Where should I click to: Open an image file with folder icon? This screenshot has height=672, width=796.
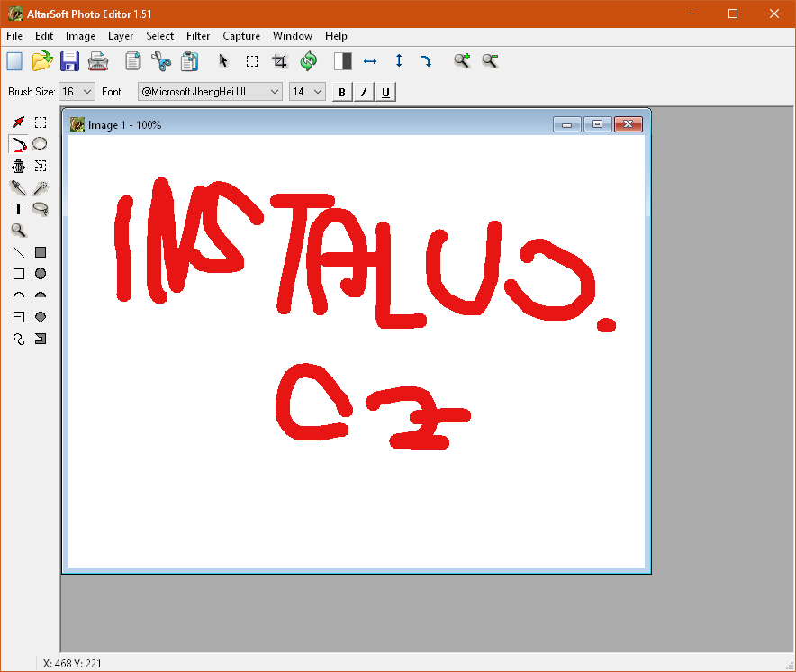42,61
